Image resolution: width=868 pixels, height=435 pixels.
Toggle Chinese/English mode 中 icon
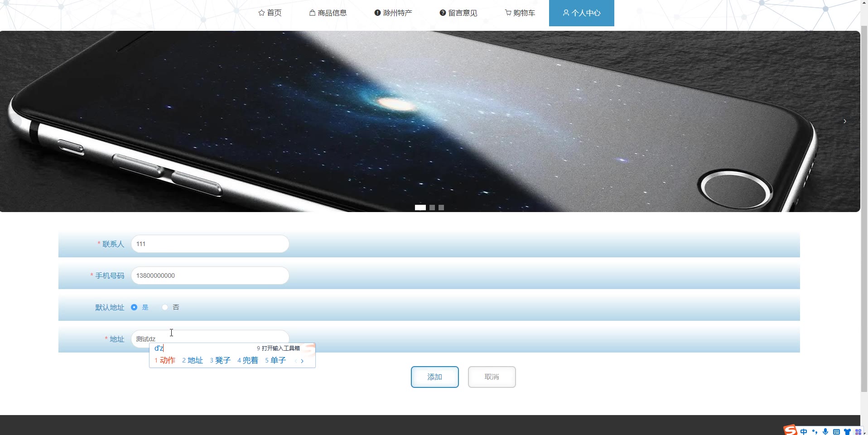804,432
